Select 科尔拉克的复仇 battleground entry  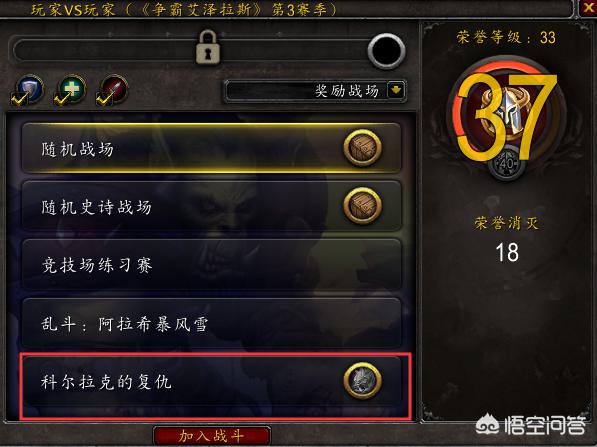(x=211, y=381)
